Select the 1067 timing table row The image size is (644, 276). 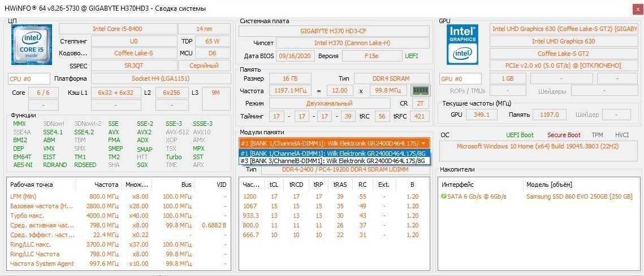[x=334, y=206]
